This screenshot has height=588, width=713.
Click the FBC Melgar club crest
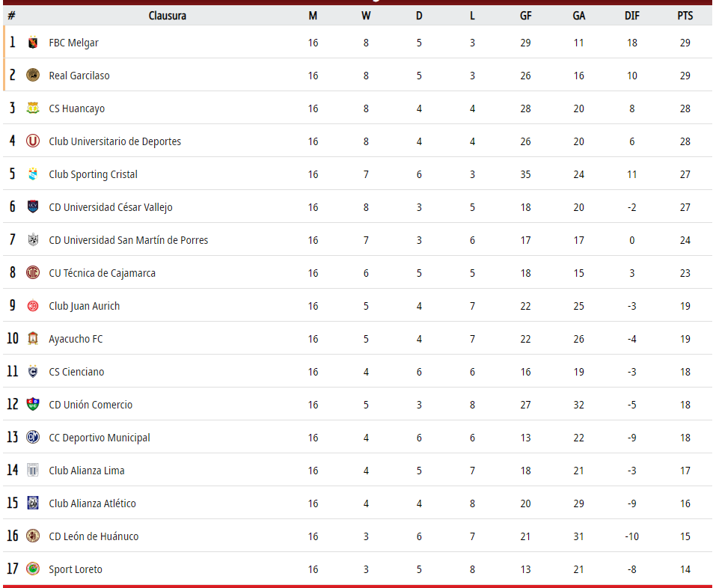click(x=33, y=43)
